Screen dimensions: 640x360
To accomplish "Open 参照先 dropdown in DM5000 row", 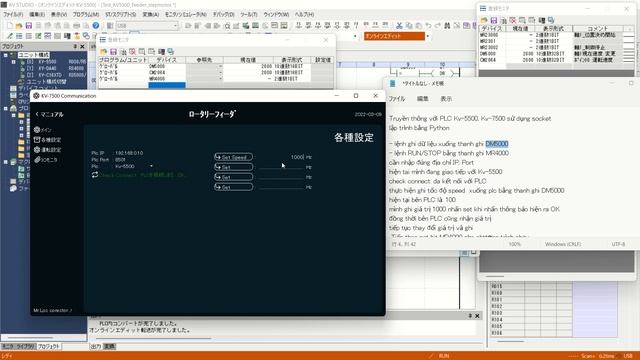I will click(220, 66).
